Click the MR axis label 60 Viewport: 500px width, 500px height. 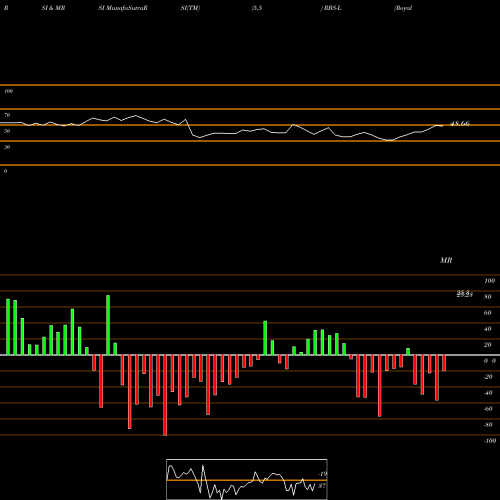click(488, 313)
